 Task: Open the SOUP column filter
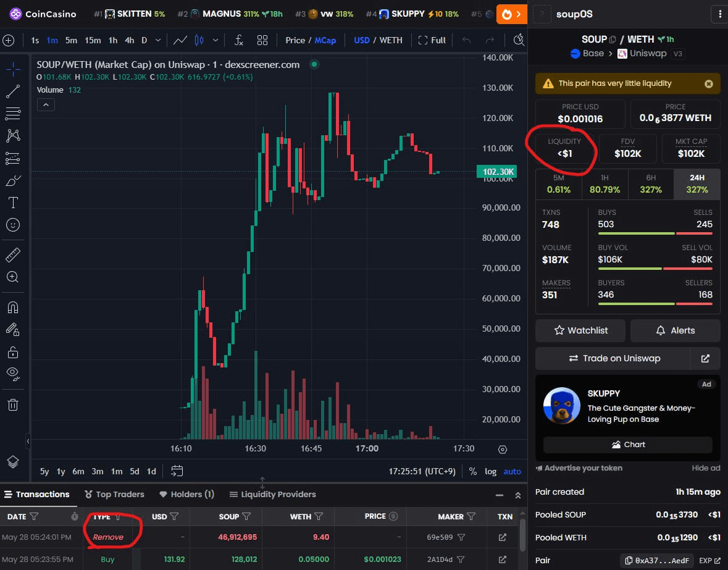point(246,516)
